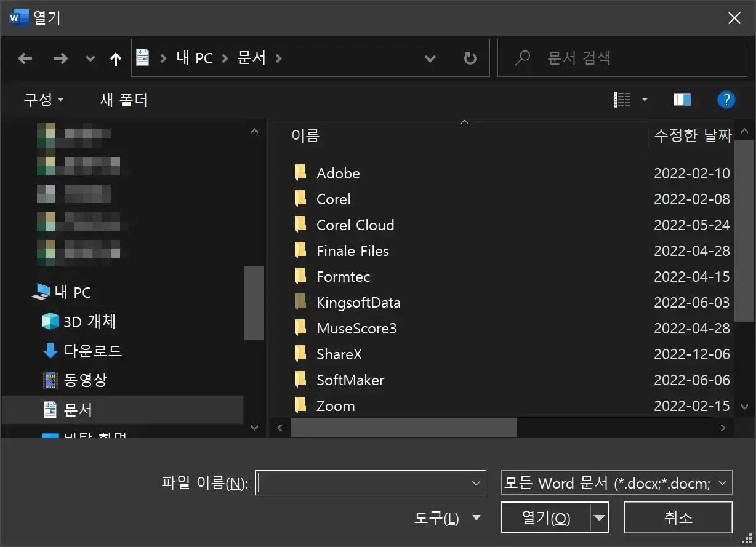The width and height of the screenshot is (756, 547).
Task: Sort by the 수정한 날짜 column header
Action: click(692, 135)
